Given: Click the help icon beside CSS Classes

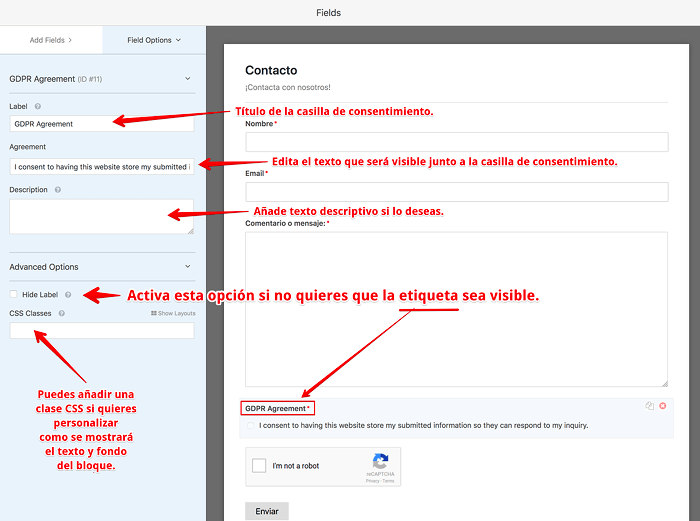Looking at the screenshot, I should pos(62,313).
